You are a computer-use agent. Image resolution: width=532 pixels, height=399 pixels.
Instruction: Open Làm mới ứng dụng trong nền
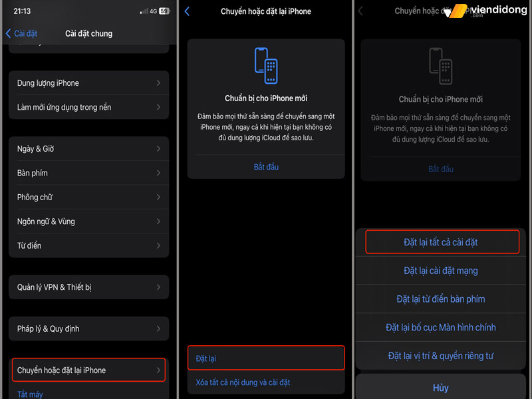click(88, 107)
